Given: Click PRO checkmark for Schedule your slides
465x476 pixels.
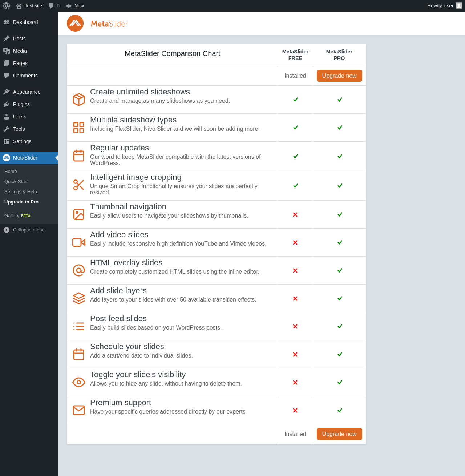Looking at the screenshot, I should point(340,354).
